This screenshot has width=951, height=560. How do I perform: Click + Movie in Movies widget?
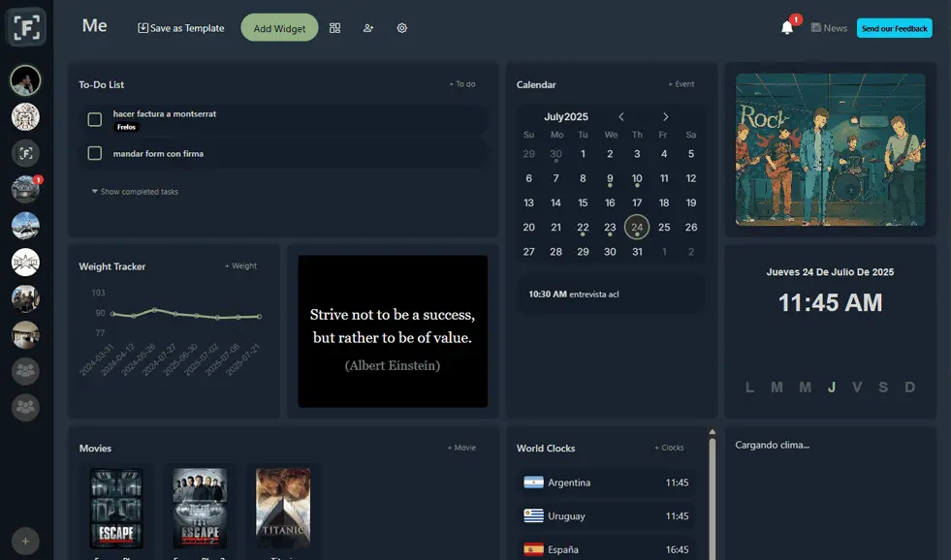[x=461, y=448]
